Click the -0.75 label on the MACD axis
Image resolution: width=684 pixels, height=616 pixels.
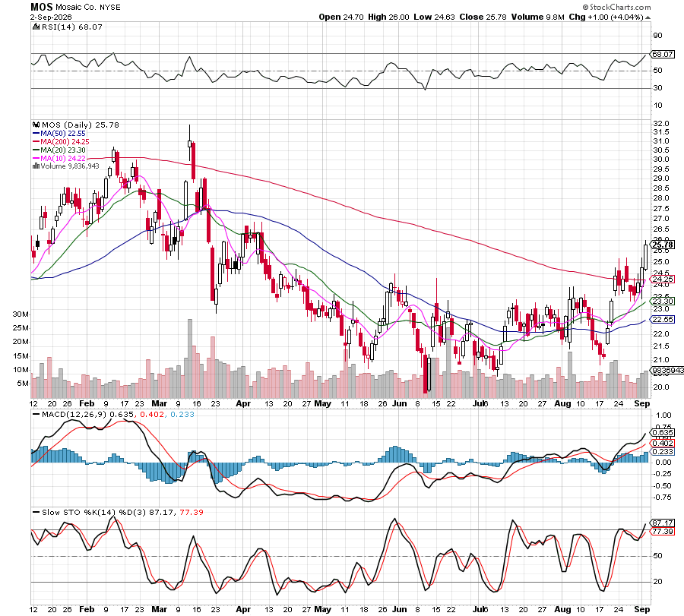point(662,498)
